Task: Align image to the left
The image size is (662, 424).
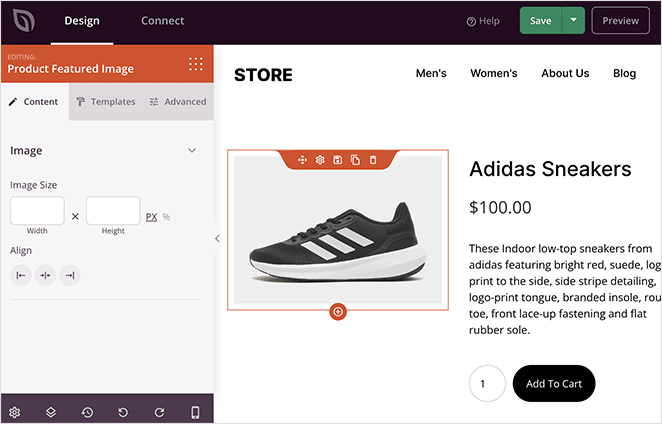Action: pos(21,275)
